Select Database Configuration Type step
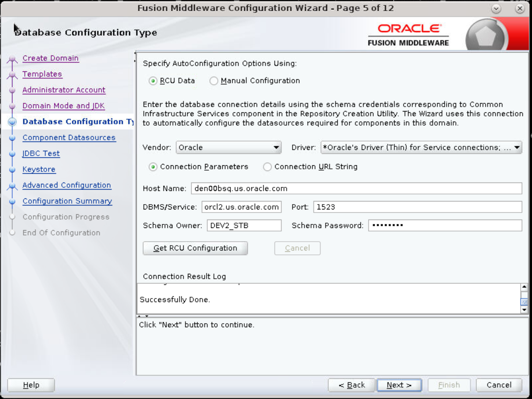This screenshot has width=532, height=399. tap(78, 122)
